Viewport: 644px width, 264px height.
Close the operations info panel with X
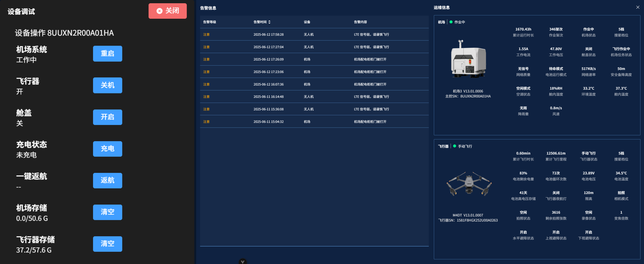coord(637,7)
